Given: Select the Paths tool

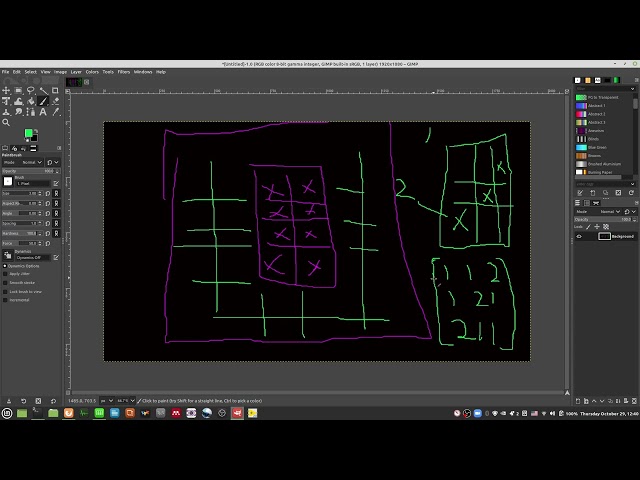Looking at the screenshot, I should pos(31,112).
